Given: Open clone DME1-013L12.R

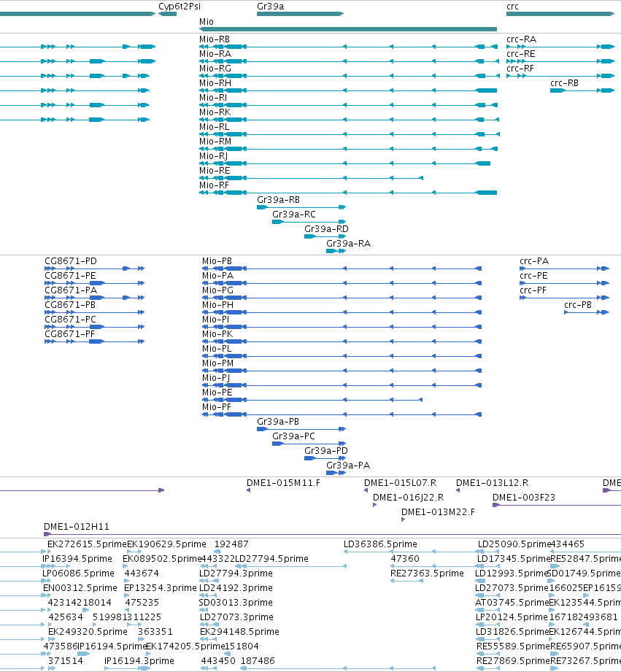Looking at the screenshot, I should tap(492, 483).
